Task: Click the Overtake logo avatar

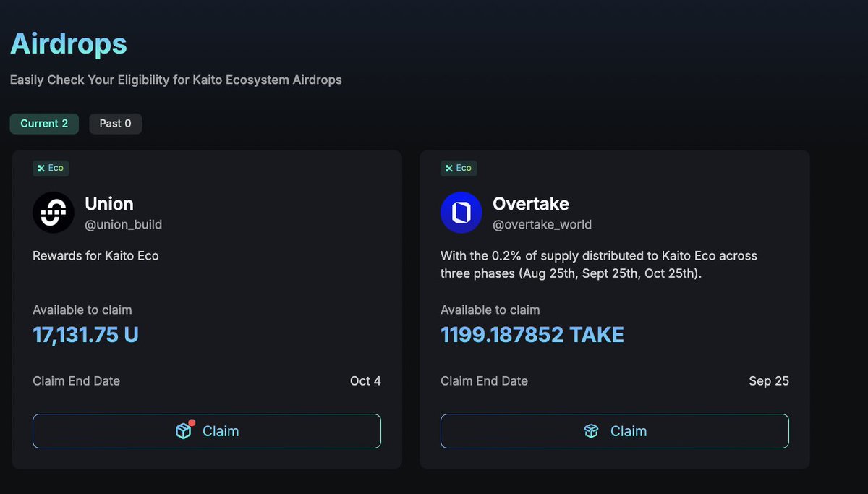Action: 461,213
